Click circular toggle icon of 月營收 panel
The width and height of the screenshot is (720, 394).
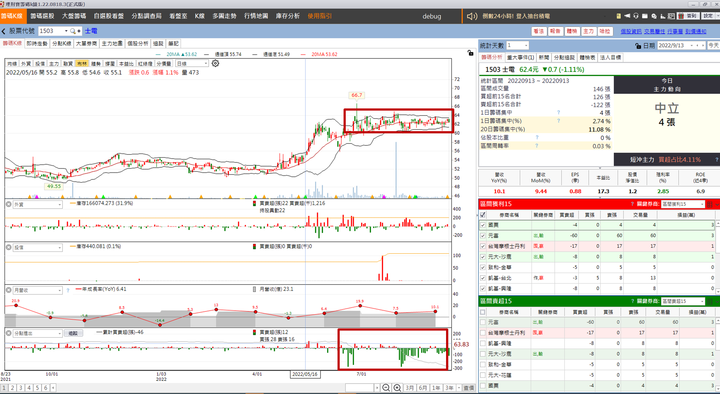coord(9,290)
